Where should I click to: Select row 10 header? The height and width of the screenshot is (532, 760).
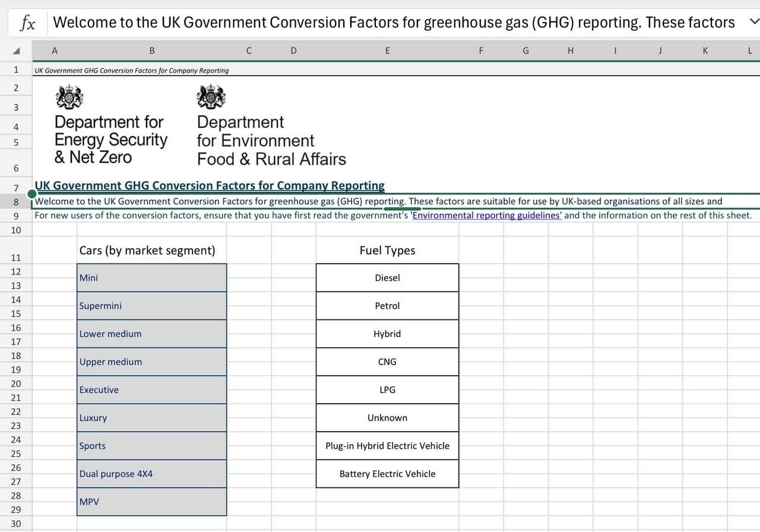16,230
